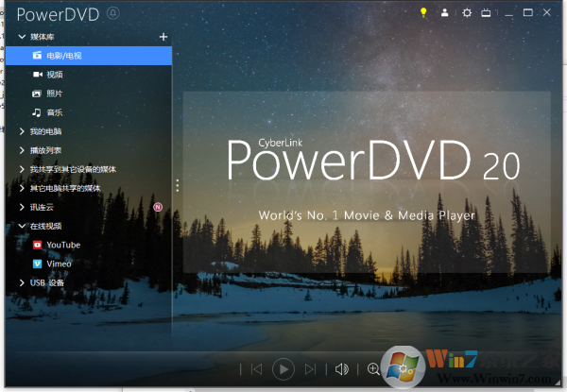Image resolution: width=567 pixels, height=392 pixels.
Task: Add media with the plus icon
Action: point(163,37)
